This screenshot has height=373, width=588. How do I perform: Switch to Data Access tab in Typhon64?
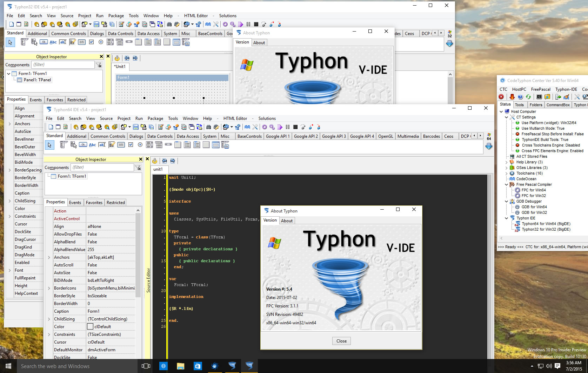click(188, 136)
